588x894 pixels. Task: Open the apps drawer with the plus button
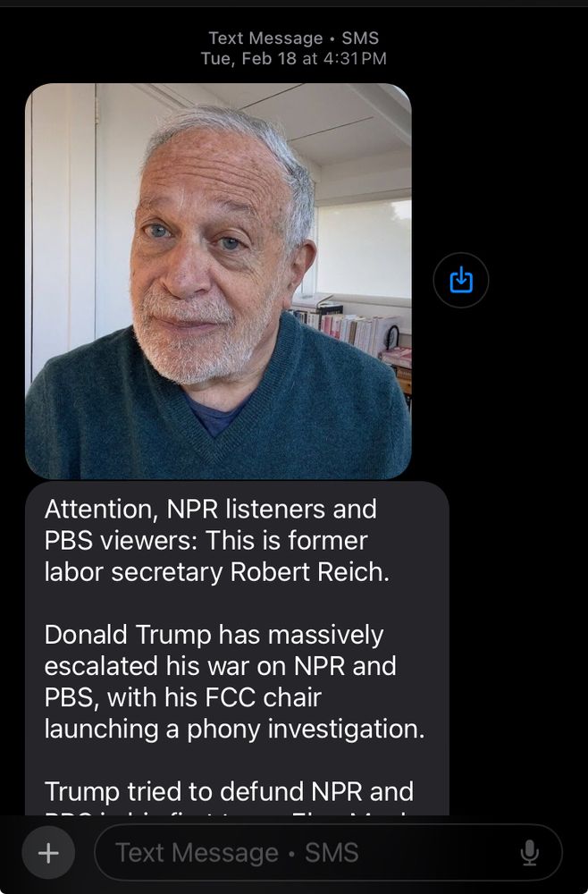click(48, 852)
